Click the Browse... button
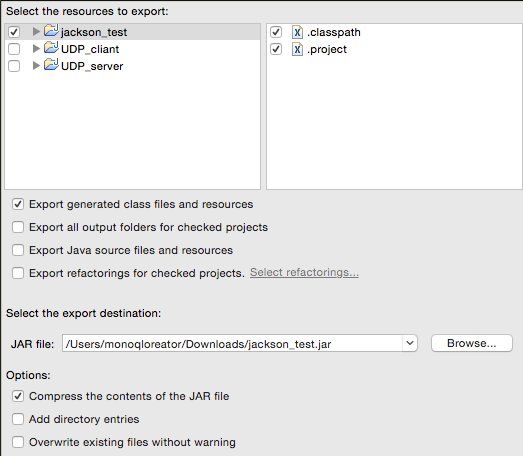This screenshot has width=523, height=456. (472, 343)
